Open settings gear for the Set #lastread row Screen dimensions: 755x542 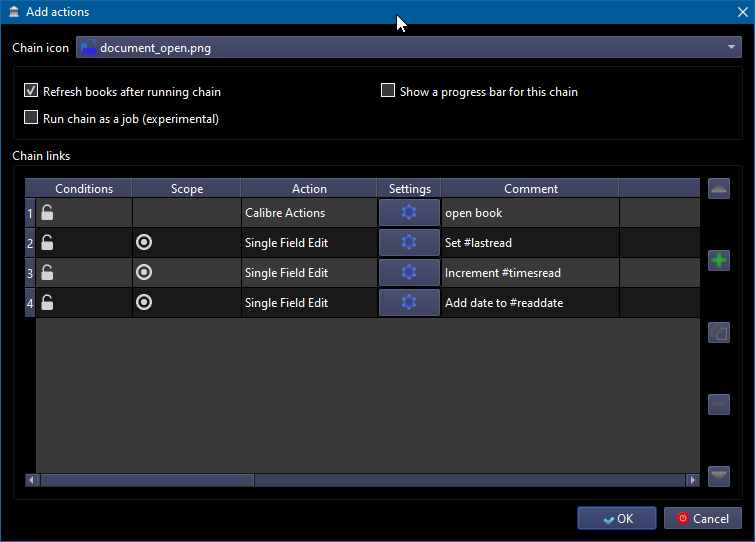point(409,242)
